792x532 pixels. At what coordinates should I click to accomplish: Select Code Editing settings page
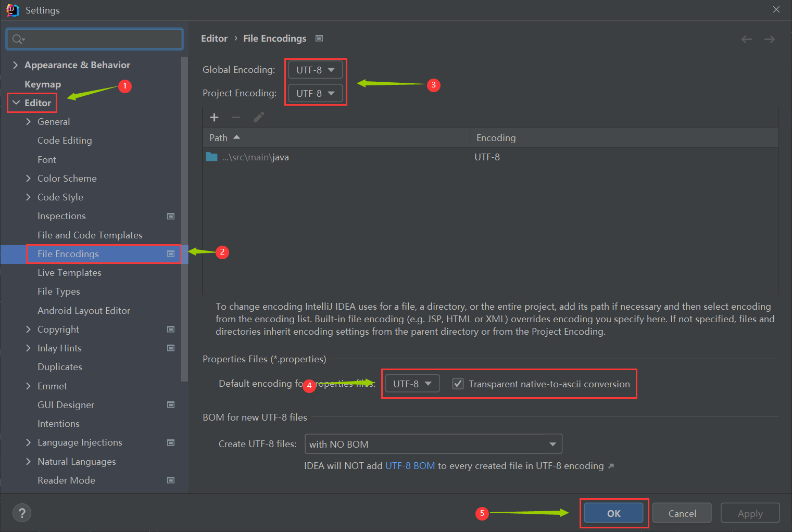(x=65, y=141)
